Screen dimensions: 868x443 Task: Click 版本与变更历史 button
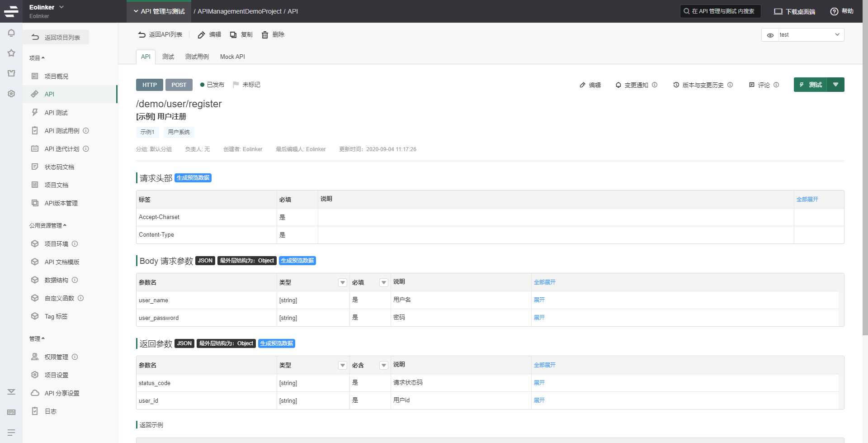tap(698, 85)
